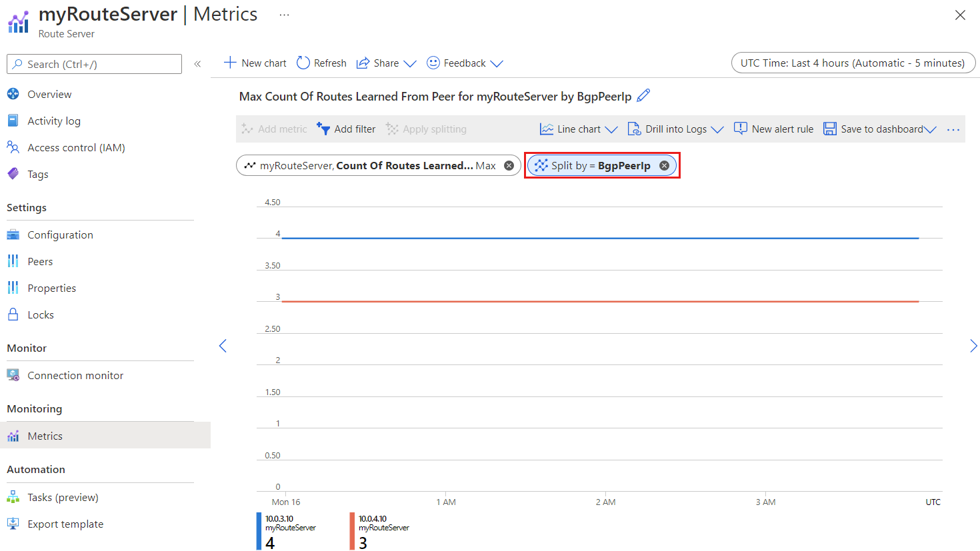Click the New alert rule icon
The image size is (980, 551).
tap(740, 129)
